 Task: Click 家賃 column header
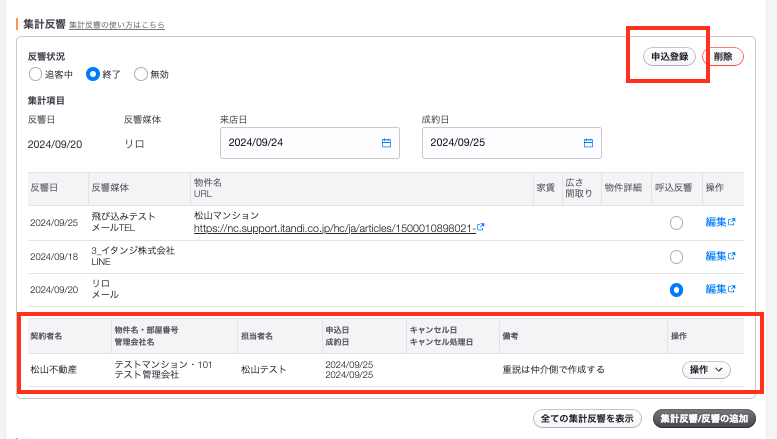[x=545, y=188]
